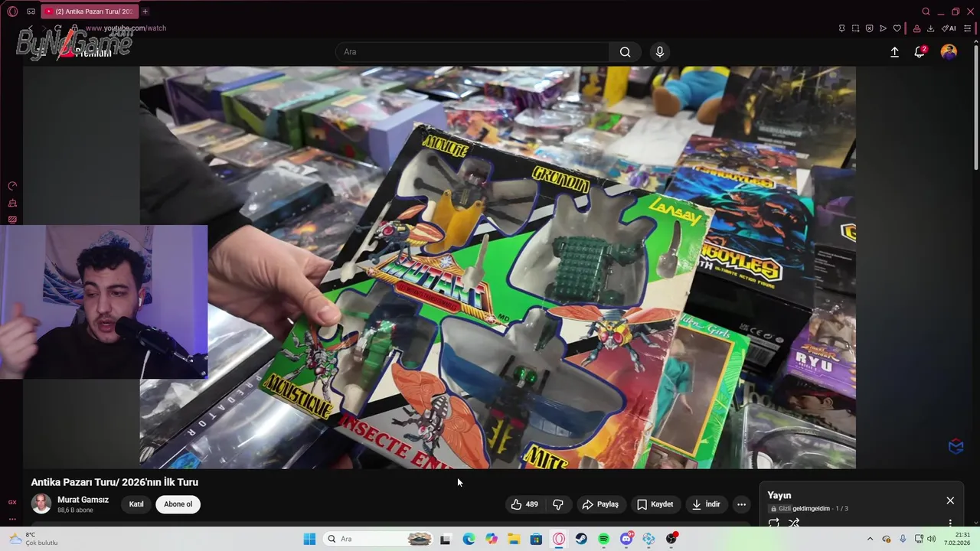
Task: Open the Opera GX sidebar cleaner icon
Action: point(12,203)
